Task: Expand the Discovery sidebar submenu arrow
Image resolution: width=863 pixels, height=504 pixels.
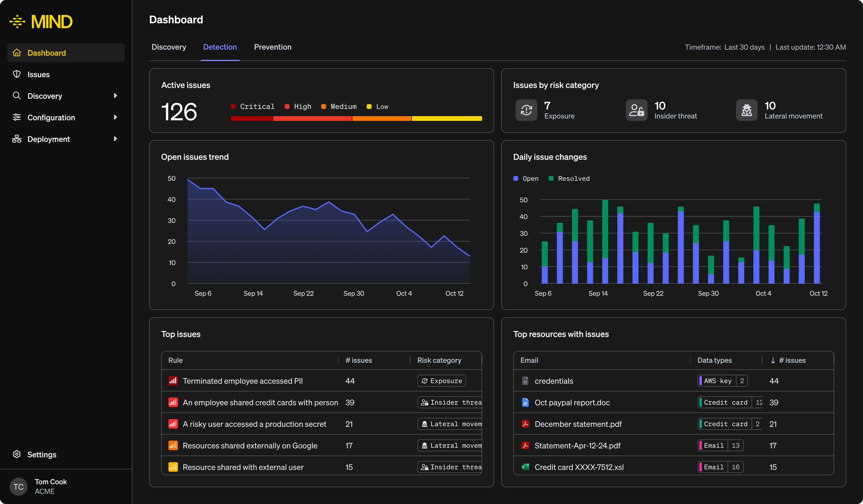Action: click(116, 96)
